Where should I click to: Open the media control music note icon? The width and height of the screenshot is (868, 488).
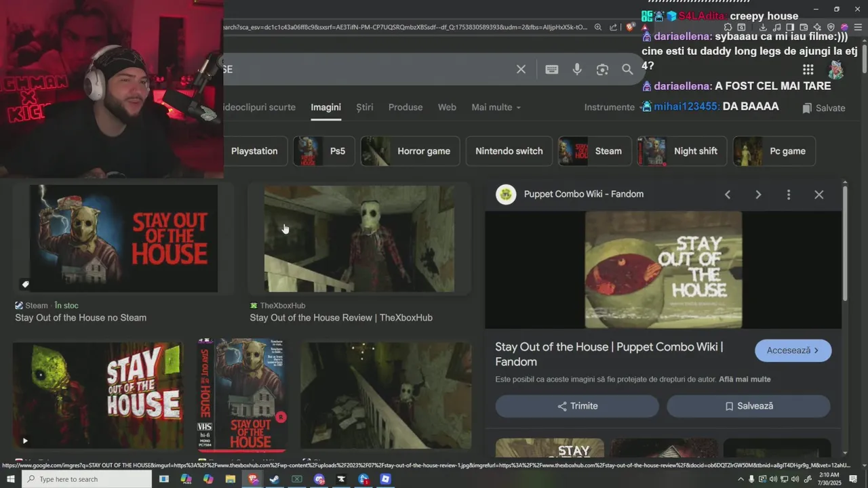pyautogui.click(x=777, y=27)
